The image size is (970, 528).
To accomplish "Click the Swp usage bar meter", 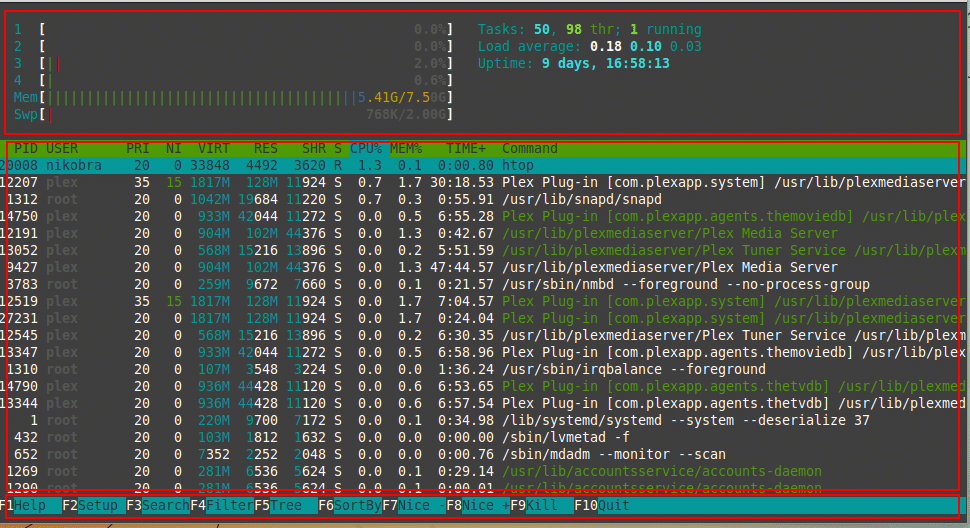I will click(x=233, y=114).
